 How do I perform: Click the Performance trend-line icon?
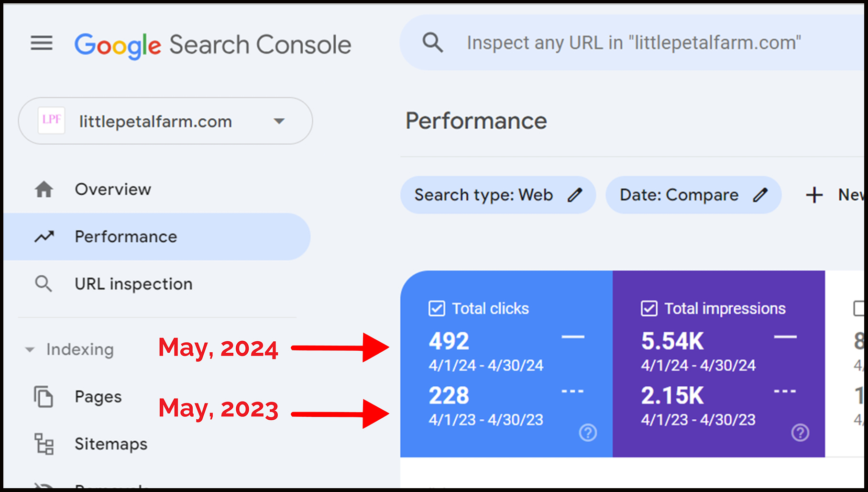pyautogui.click(x=44, y=236)
